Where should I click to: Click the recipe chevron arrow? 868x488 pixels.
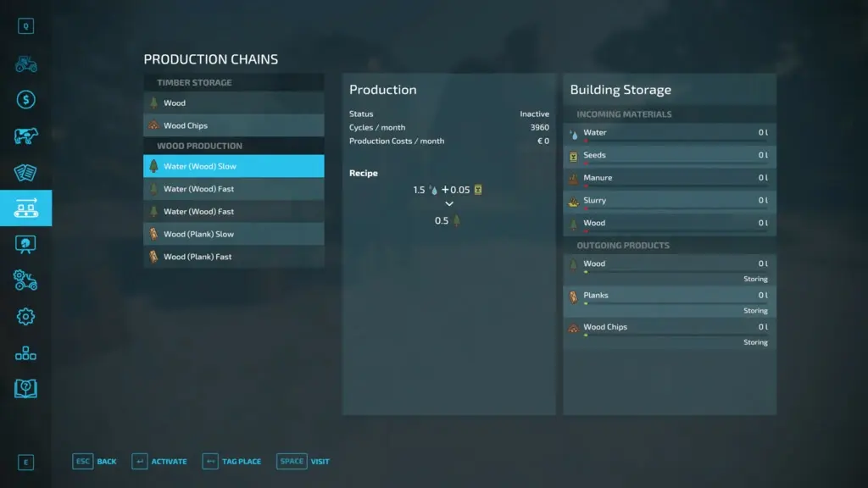(x=449, y=204)
